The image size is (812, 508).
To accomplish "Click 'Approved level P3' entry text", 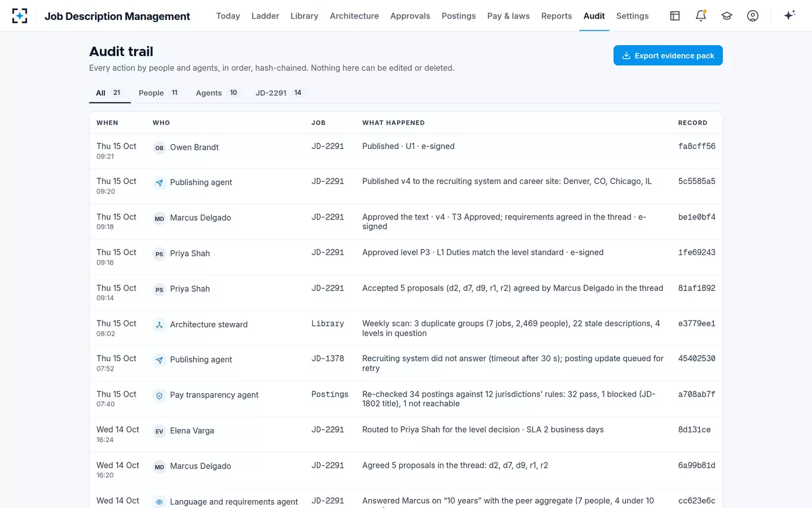I will (483, 252).
